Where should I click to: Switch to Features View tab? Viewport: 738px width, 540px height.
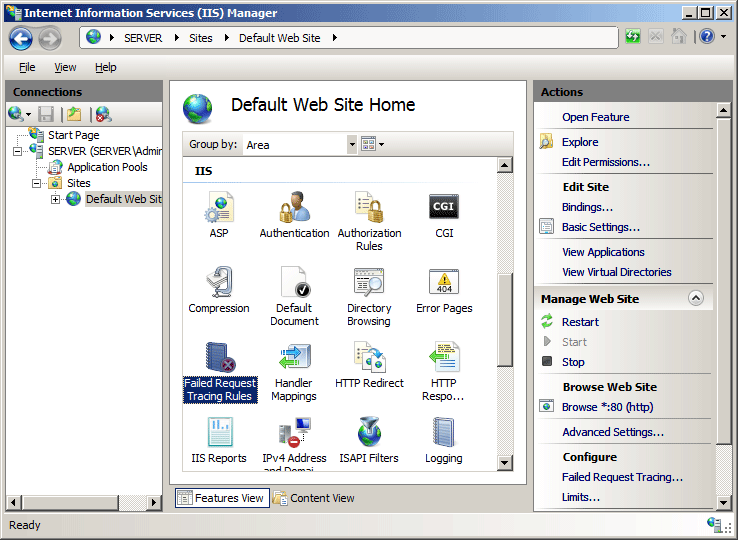[x=223, y=498]
